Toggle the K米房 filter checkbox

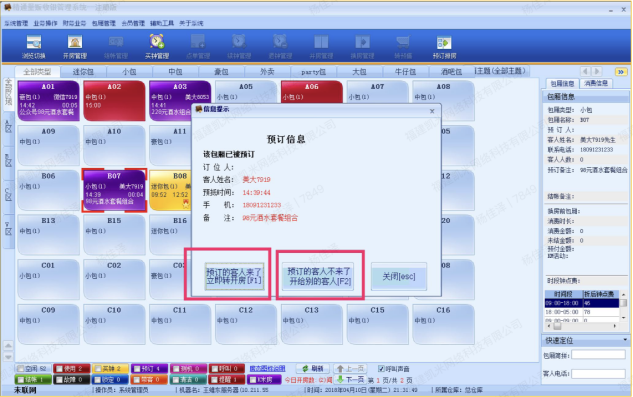[253, 380]
